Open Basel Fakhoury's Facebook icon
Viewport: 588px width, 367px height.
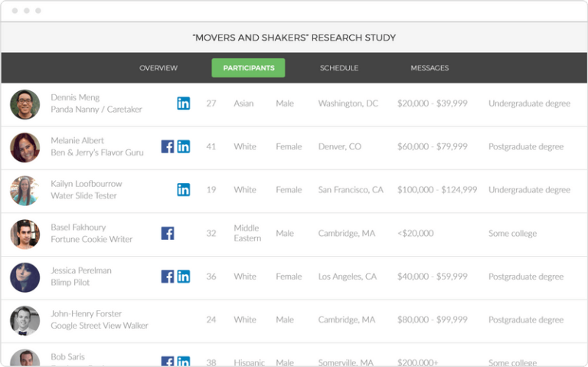coord(168,233)
